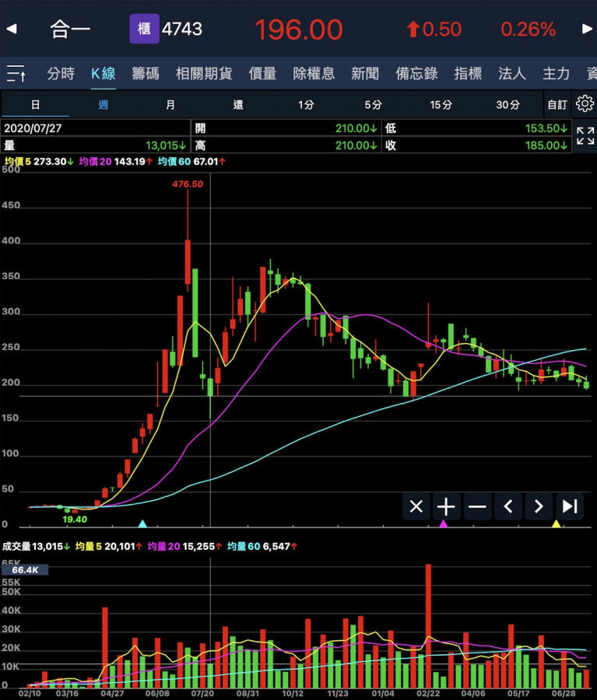Close the chart crosshair control bar
Image resolution: width=597 pixels, height=700 pixels.
click(x=416, y=507)
